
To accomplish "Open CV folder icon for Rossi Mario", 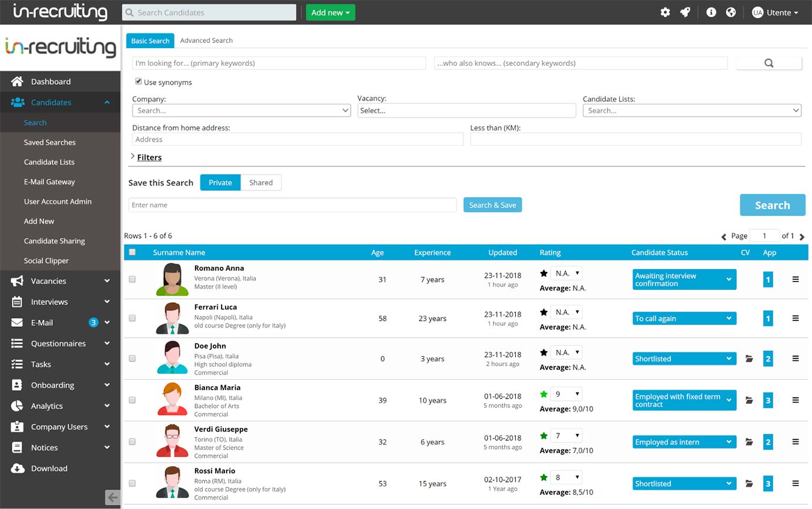I will tap(749, 484).
